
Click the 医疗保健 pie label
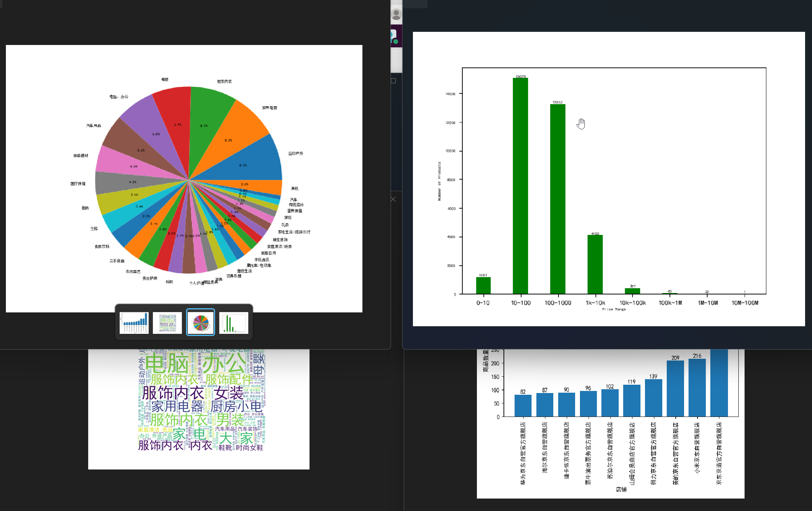(x=78, y=183)
